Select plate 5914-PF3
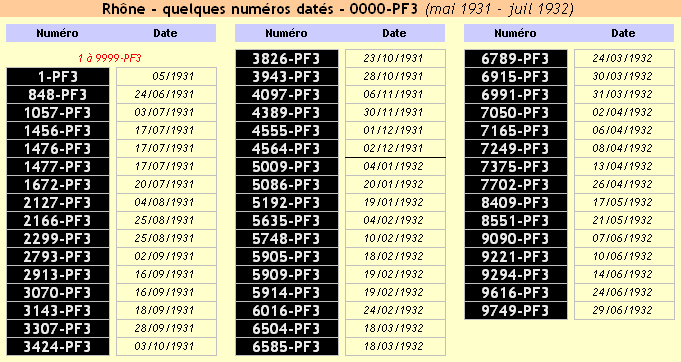681x362 pixels. click(287, 293)
